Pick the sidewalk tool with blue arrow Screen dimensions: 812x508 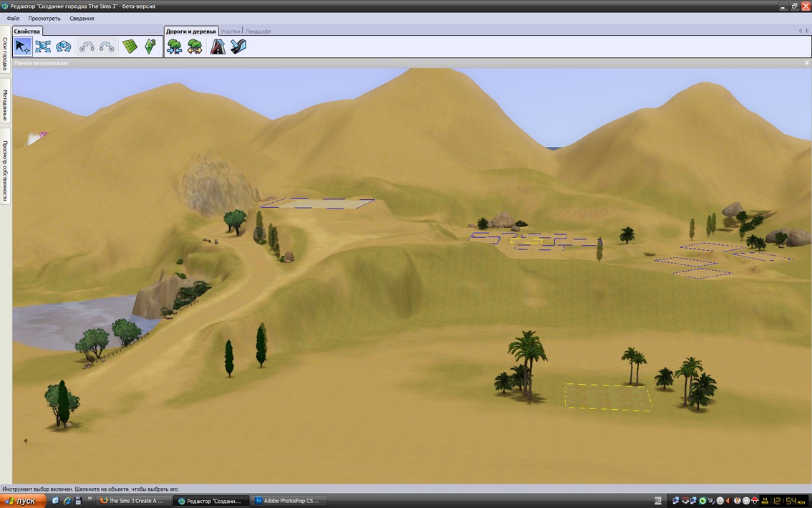click(238, 47)
